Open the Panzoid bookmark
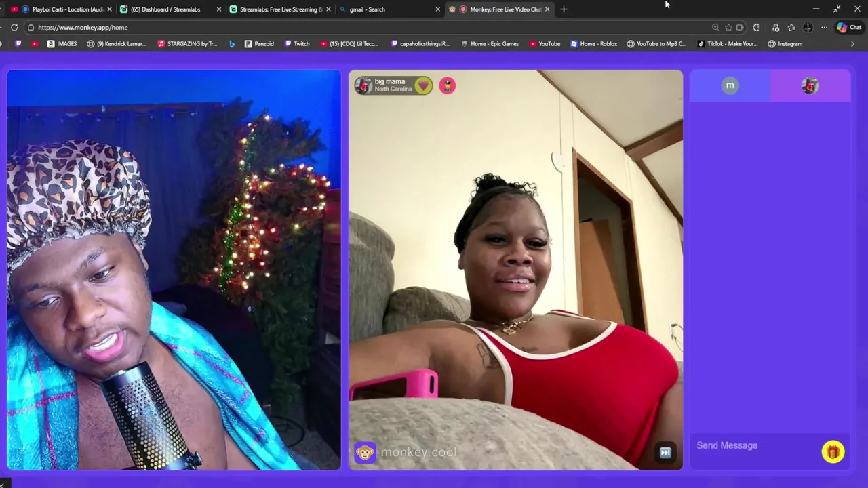Viewport: 868px width, 488px height. [259, 44]
